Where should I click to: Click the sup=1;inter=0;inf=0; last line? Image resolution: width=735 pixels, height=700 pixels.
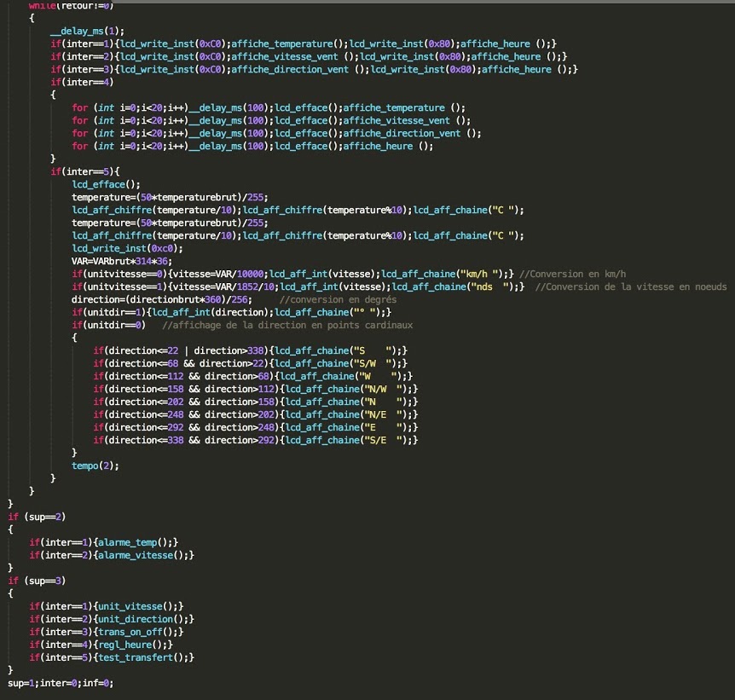tap(60, 683)
